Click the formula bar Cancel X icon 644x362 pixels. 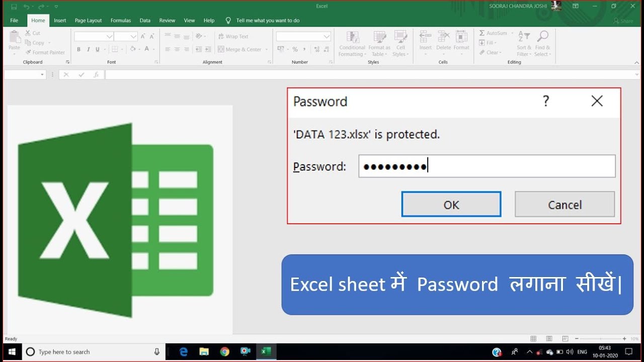(66, 74)
